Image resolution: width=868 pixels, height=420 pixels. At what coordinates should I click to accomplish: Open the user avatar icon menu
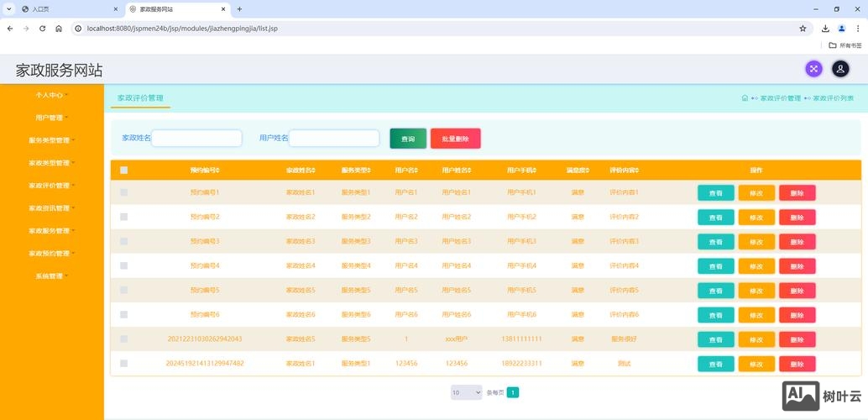840,69
